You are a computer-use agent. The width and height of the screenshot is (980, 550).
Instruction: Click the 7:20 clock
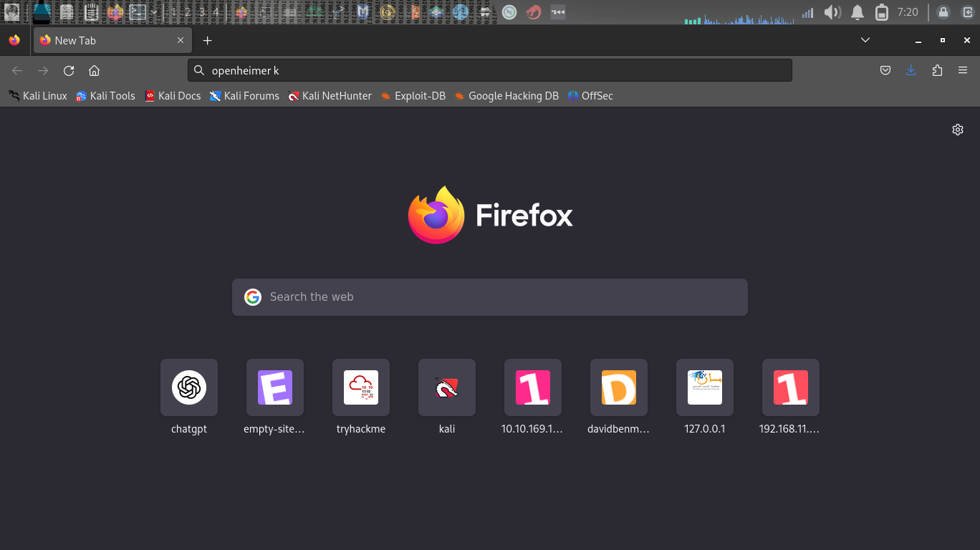pyautogui.click(x=908, y=12)
